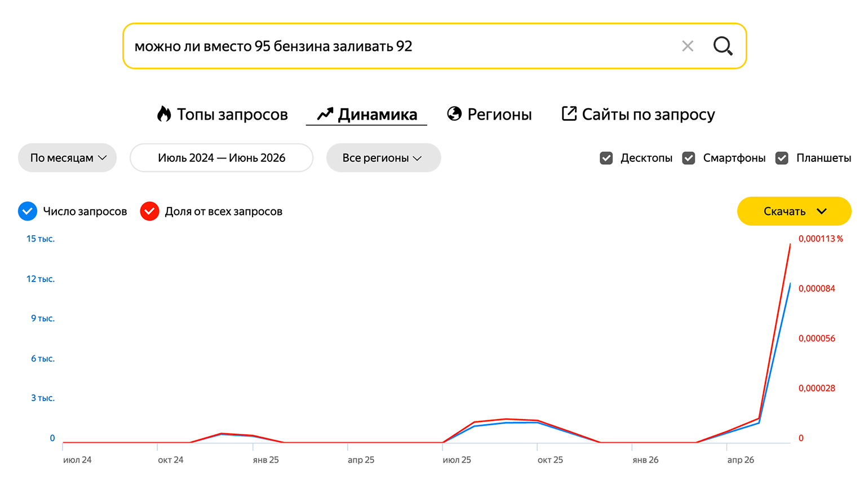Expand the Все регионы dropdown

click(x=383, y=158)
